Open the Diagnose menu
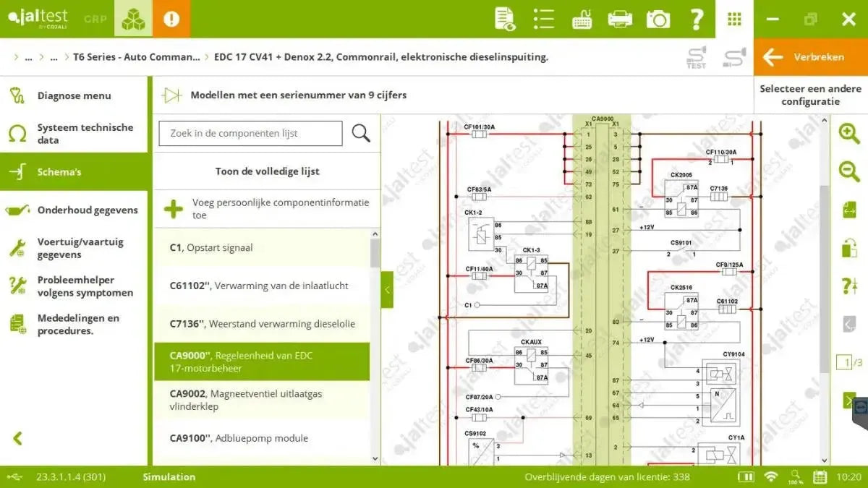This screenshot has height=488, width=868. click(74, 95)
